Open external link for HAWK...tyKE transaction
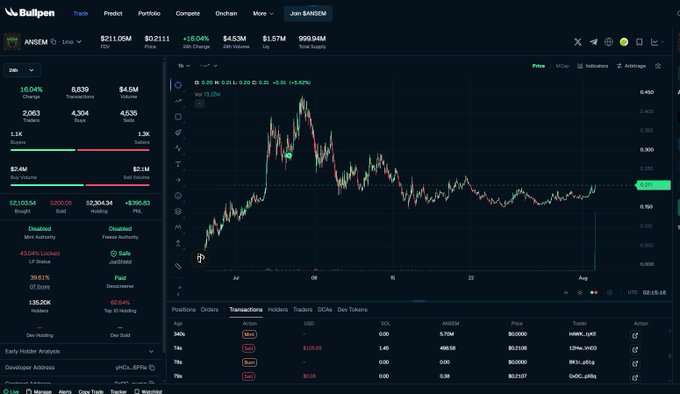This screenshot has height=394, width=680. click(635, 335)
